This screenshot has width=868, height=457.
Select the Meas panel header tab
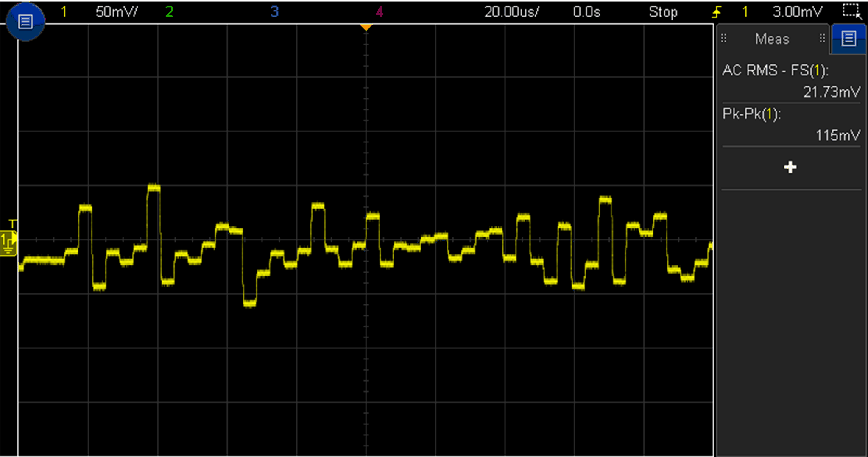click(x=772, y=39)
